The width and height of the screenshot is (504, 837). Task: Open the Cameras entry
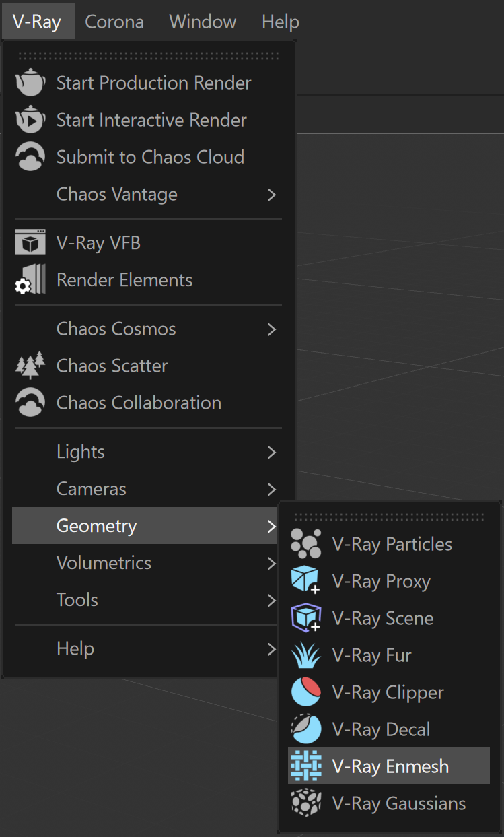pyautogui.click(x=147, y=489)
